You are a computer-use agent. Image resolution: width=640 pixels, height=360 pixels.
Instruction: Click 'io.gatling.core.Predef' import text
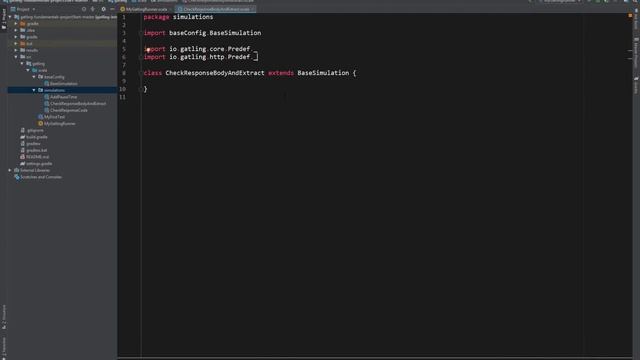coord(209,49)
